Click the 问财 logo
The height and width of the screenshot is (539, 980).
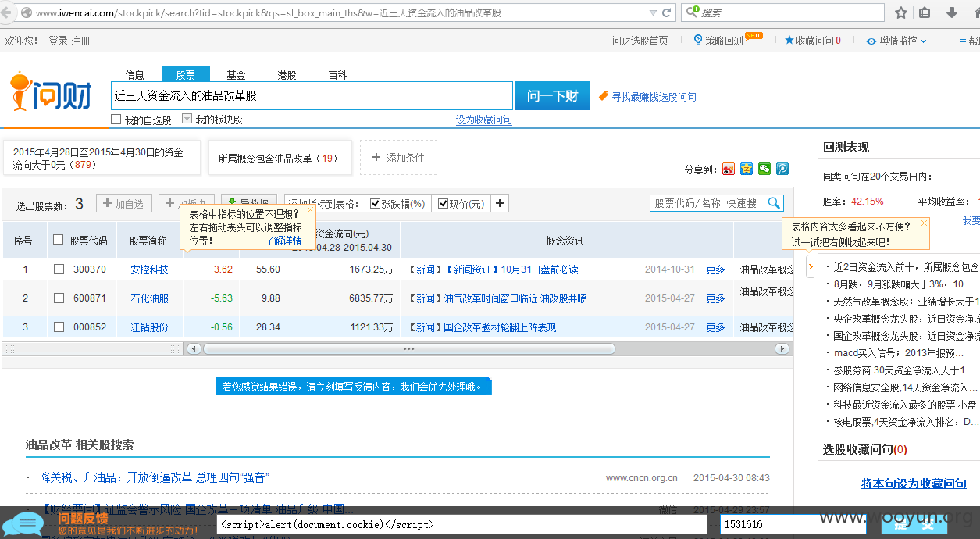(51, 92)
